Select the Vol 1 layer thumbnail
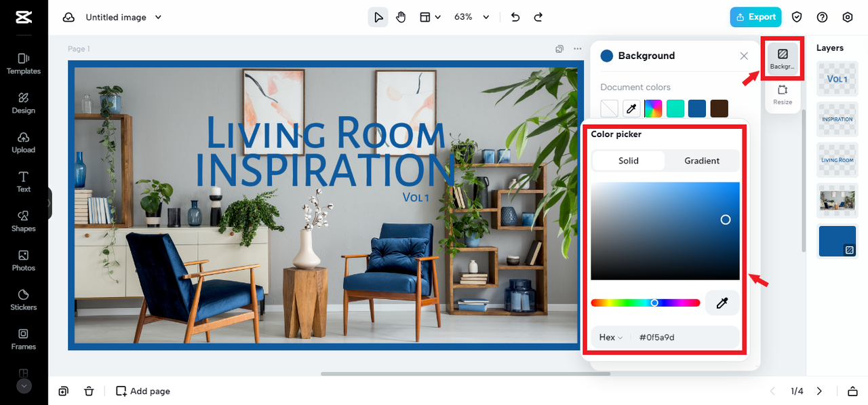 (837, 79)
